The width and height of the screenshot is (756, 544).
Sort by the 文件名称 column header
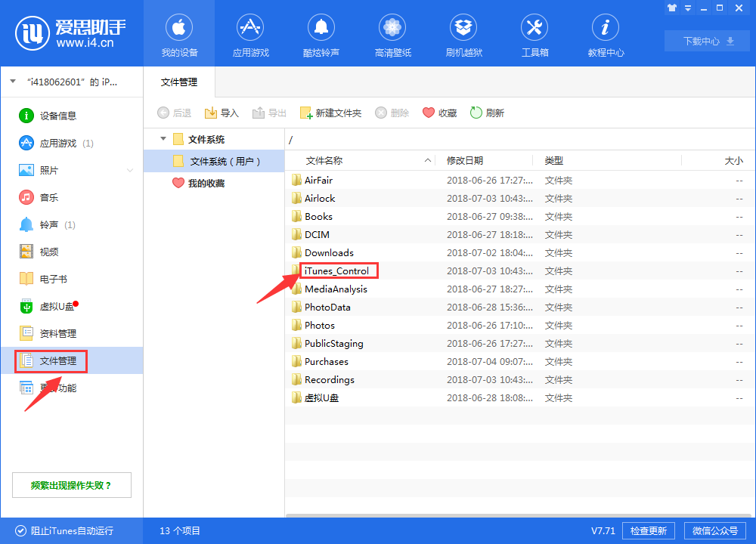tap(324, 161)
